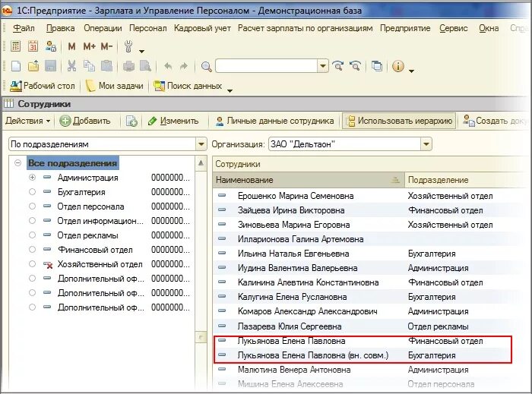
Task: Select Финансовый отдел in departments tree
Action: click(95, 250)
